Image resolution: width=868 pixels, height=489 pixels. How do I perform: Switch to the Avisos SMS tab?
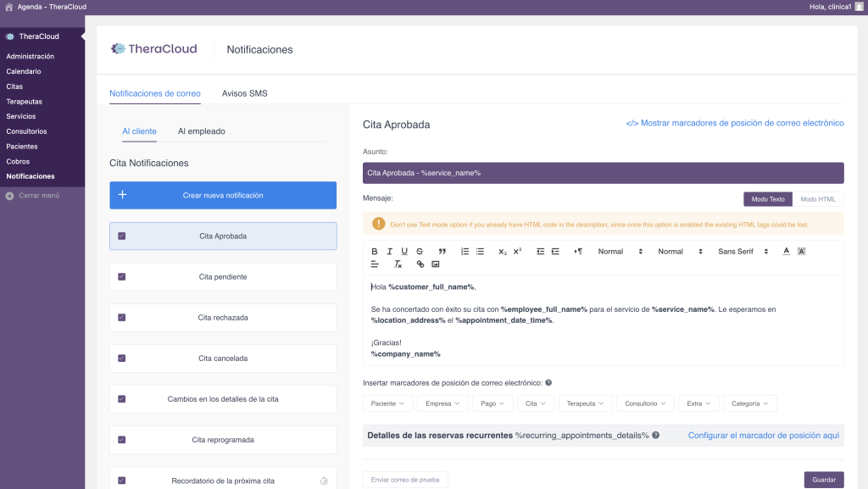244,93
